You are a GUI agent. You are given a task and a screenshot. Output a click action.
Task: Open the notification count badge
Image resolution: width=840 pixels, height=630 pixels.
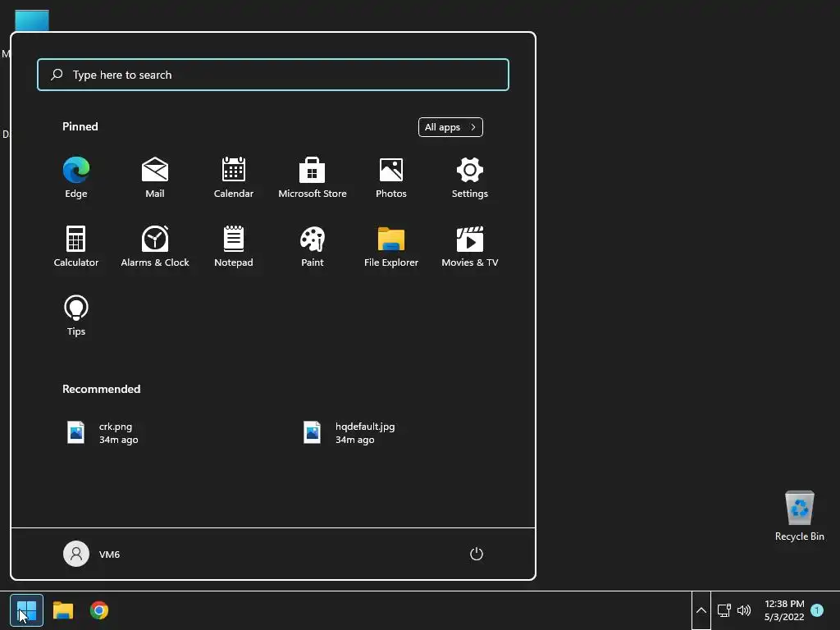tap(817, 610)
